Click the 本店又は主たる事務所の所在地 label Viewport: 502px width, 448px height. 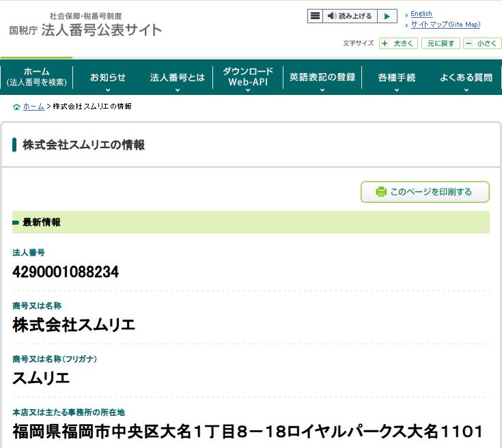coord(68,412)
